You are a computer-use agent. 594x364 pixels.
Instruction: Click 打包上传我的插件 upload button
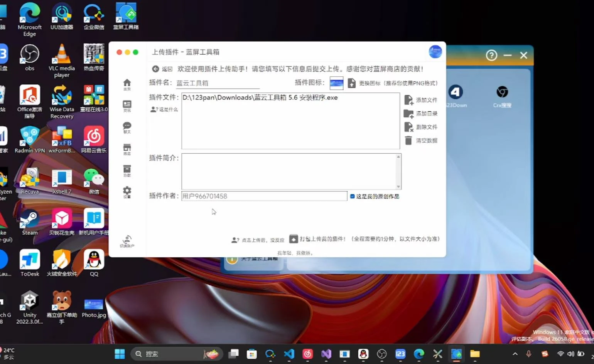(x=294, y=239)
